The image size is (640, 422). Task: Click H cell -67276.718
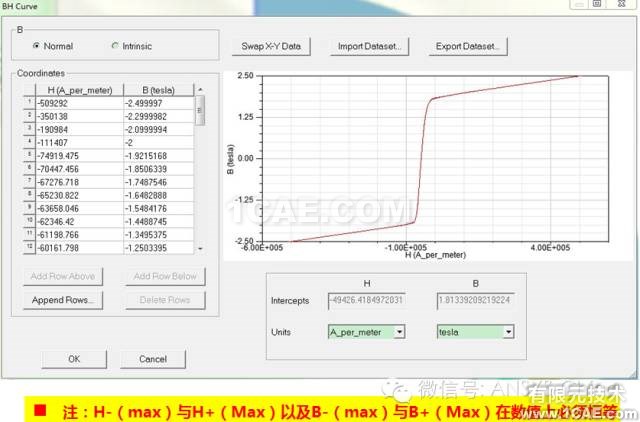click(x=80, y=182)
